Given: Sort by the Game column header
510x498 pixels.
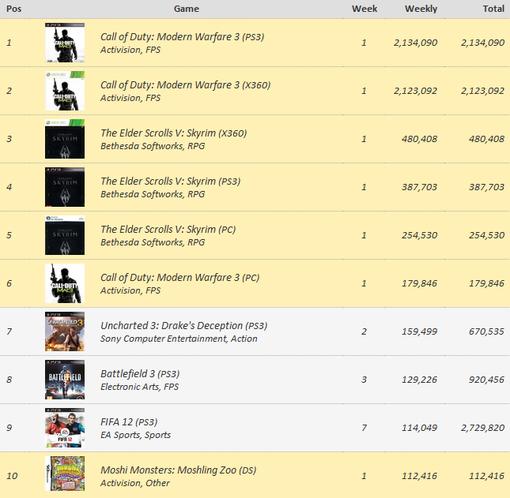Looking at the screenshot, I should pos(186,9).
